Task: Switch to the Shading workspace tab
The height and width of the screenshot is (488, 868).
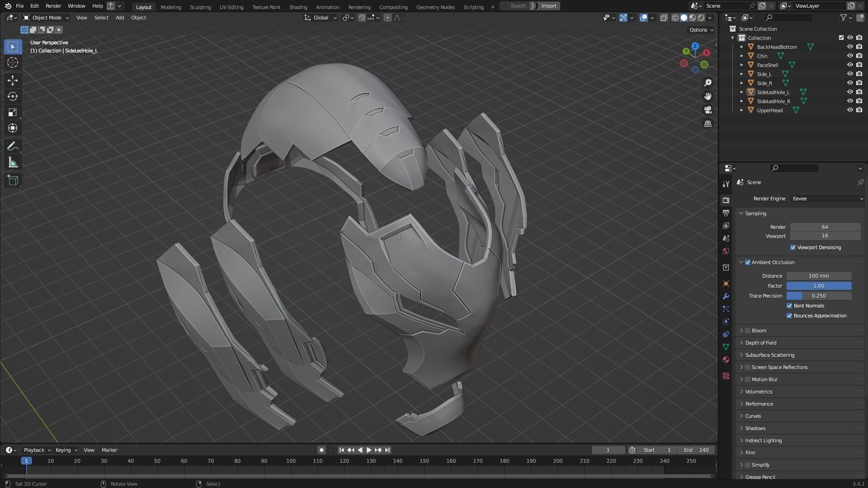Action: point(298,7)
